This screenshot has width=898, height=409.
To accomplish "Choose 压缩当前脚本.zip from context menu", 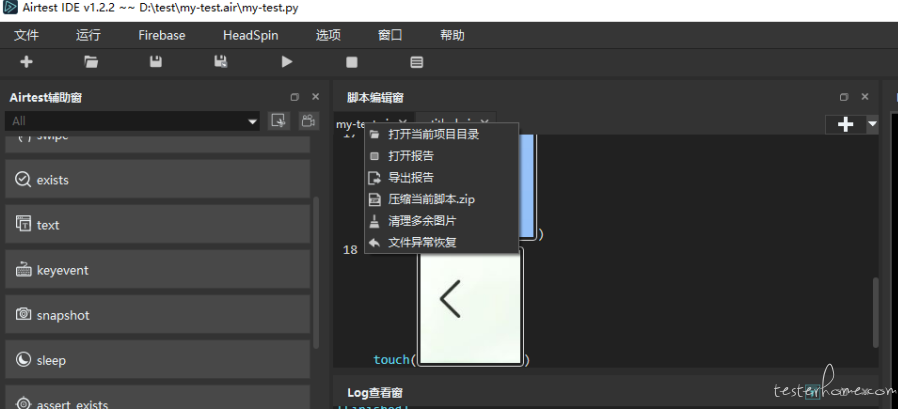I will [x=442, y=199].
